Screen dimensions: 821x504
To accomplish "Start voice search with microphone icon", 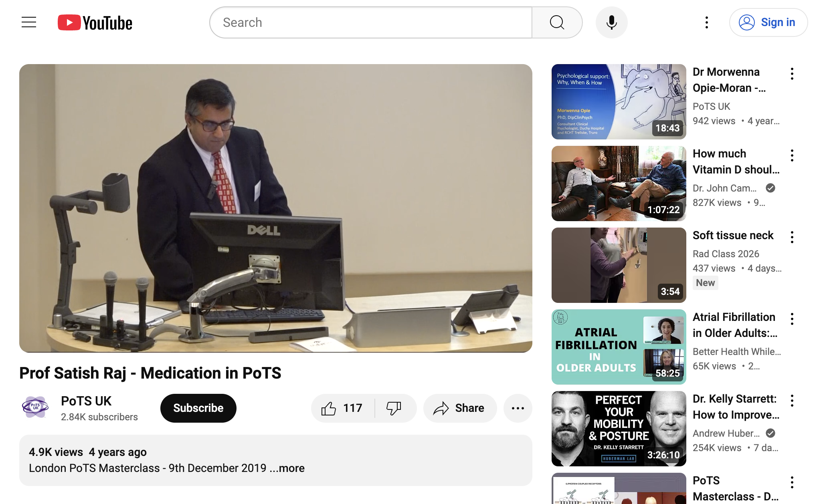I will click(611, 22).
